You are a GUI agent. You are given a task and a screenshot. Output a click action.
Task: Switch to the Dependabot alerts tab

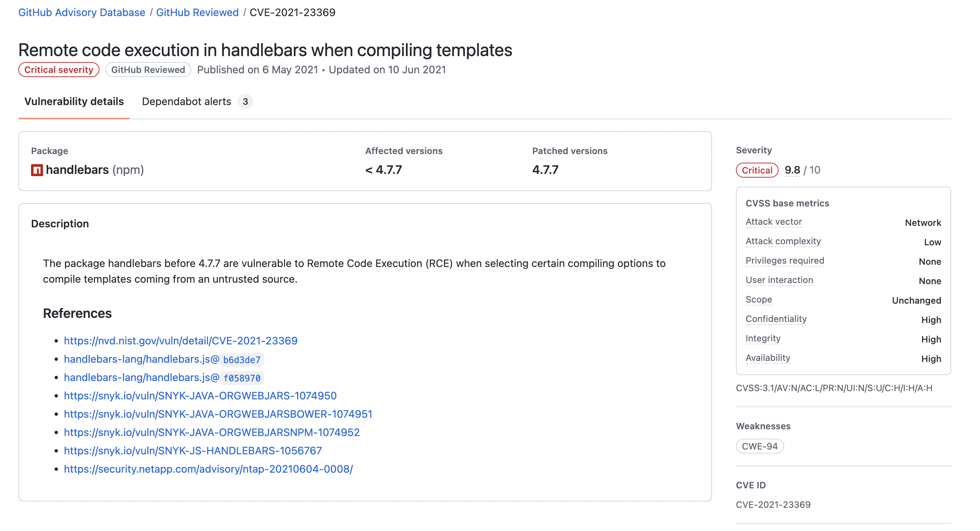coord(186,102)
